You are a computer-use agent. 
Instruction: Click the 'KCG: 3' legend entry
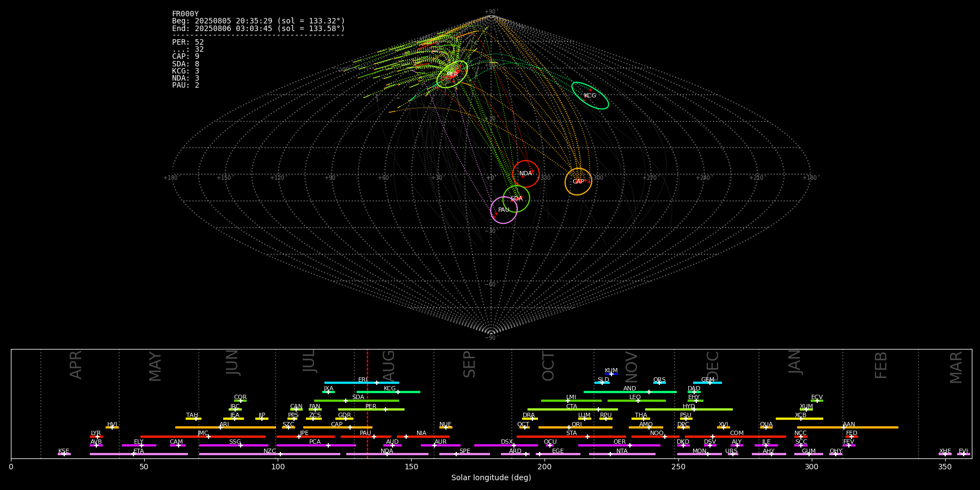click(x=186, y=71)
